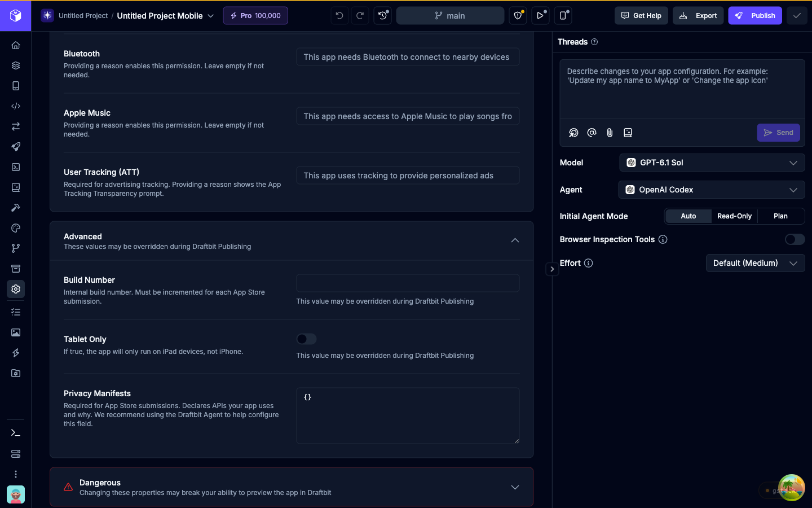The image size is (812, 508).
Task: Open the Effort dropdown Default (Medium)
Action: tap(755, 263)
